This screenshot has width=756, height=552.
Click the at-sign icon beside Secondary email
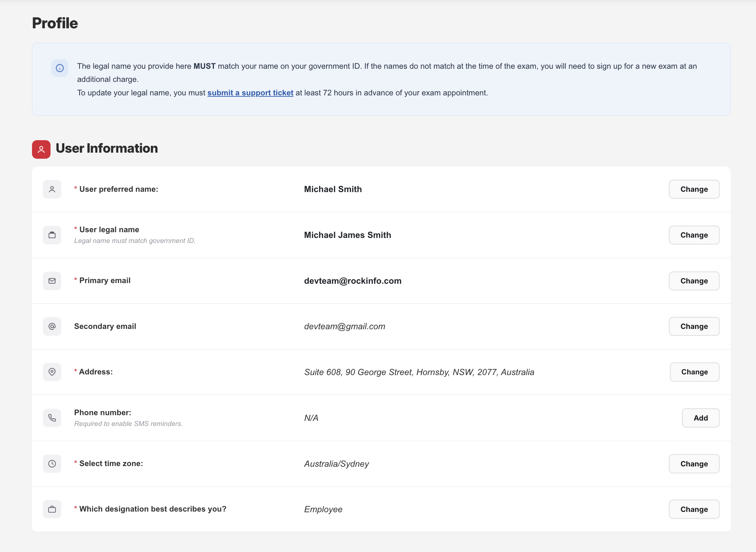point(52,326)
